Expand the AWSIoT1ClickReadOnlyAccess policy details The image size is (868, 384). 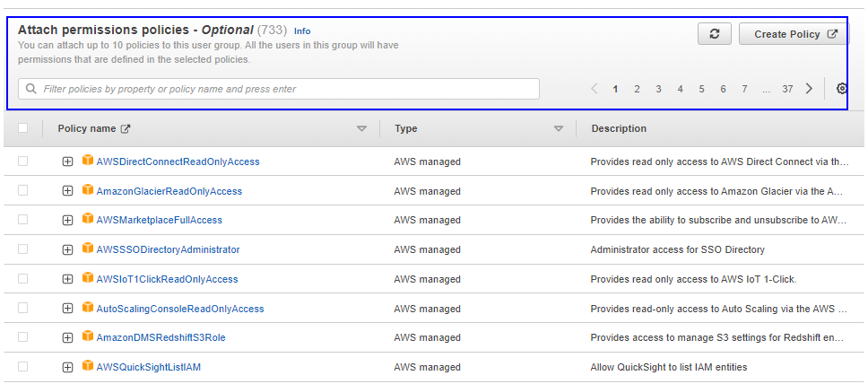click(67, 279)
